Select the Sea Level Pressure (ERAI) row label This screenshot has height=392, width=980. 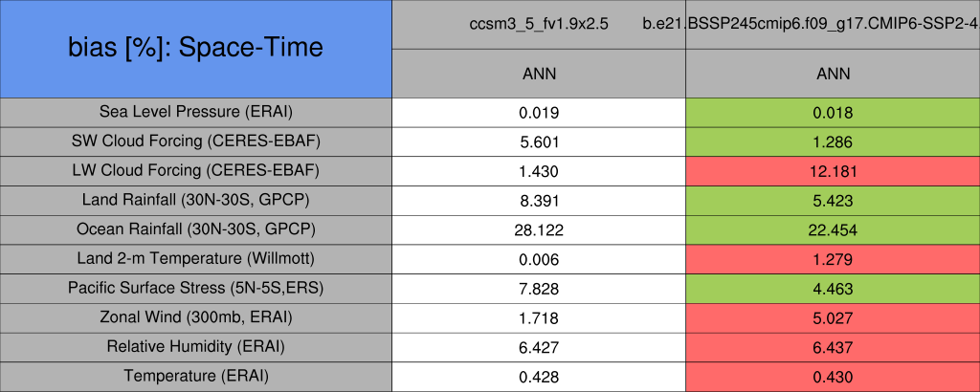(x=195, y=112)
